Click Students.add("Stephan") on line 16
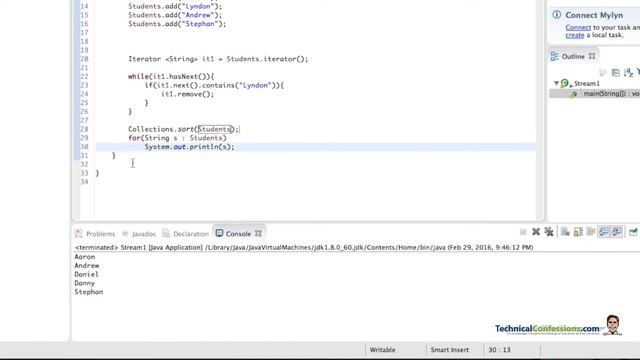The width and height of the screenshot is (640, 360). click(177, 24)
